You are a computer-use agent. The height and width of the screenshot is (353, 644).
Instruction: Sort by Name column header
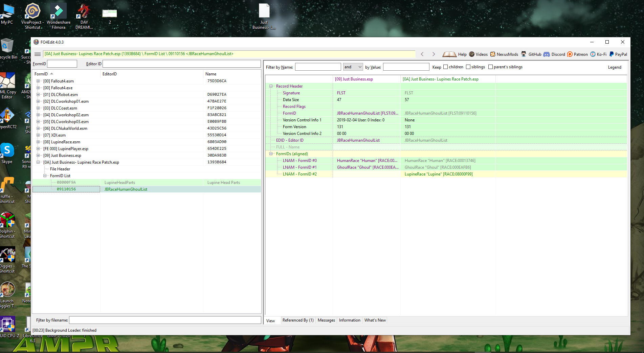[232, 74]
